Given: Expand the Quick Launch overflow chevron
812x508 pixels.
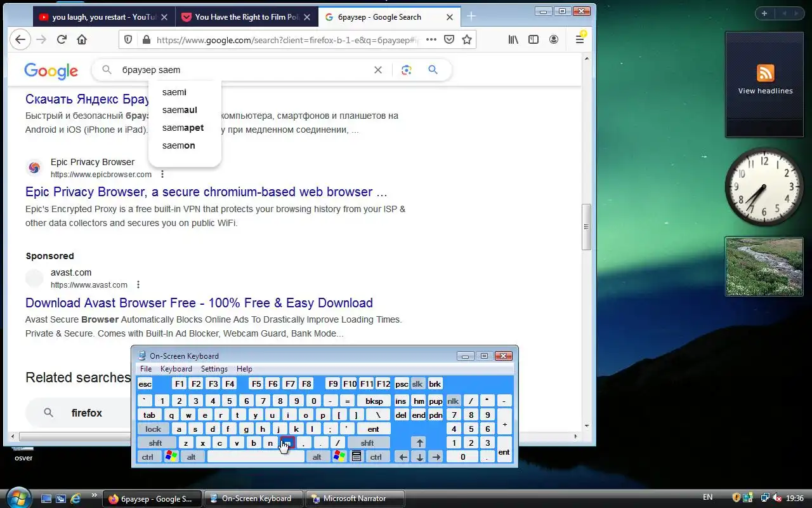Looking at the screenshot, I should (95, 495).
